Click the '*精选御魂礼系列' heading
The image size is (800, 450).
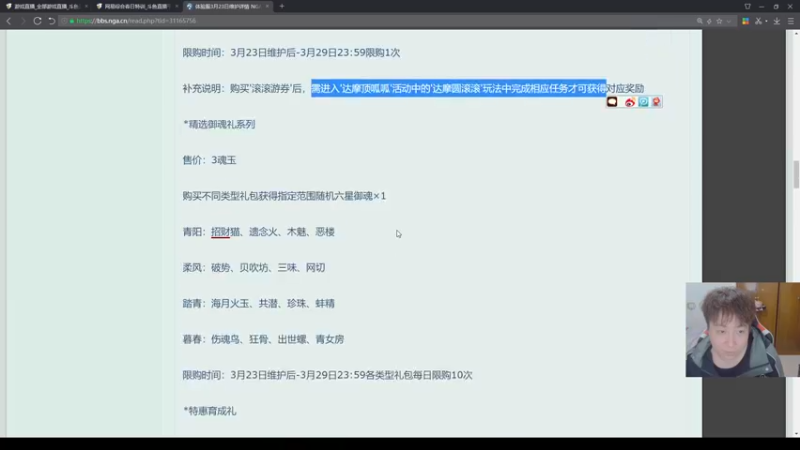tap(219, 124)
